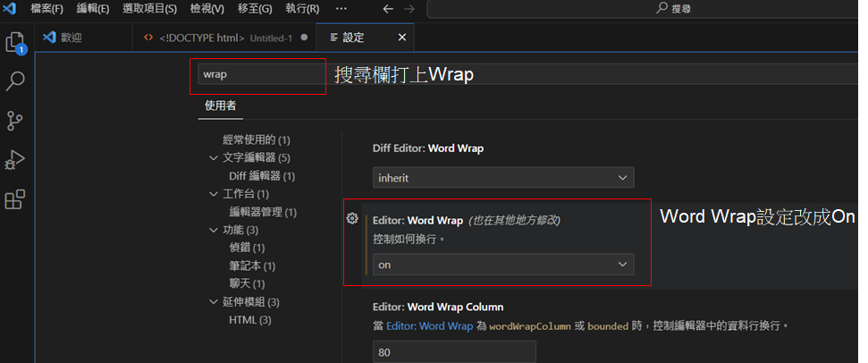The height and width of the screenshot is (363, 868).
Task: Go back with the left arrow
Action: 389,9
